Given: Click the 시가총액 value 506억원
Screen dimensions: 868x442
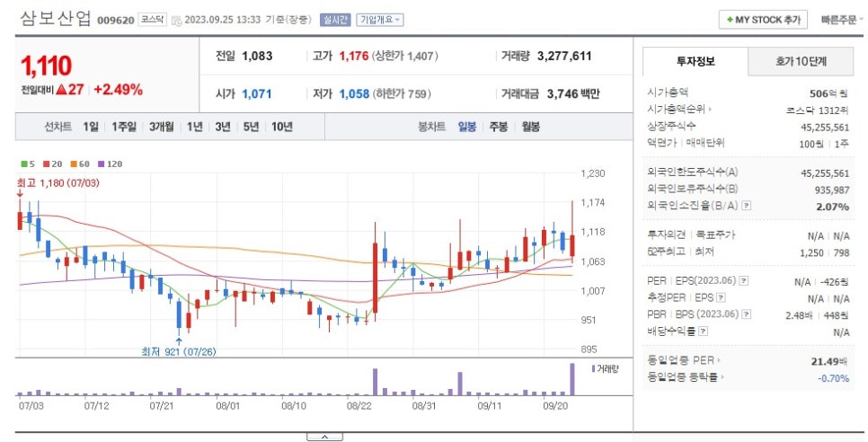Looking at the screenshot, I should (x=828, y=93).
